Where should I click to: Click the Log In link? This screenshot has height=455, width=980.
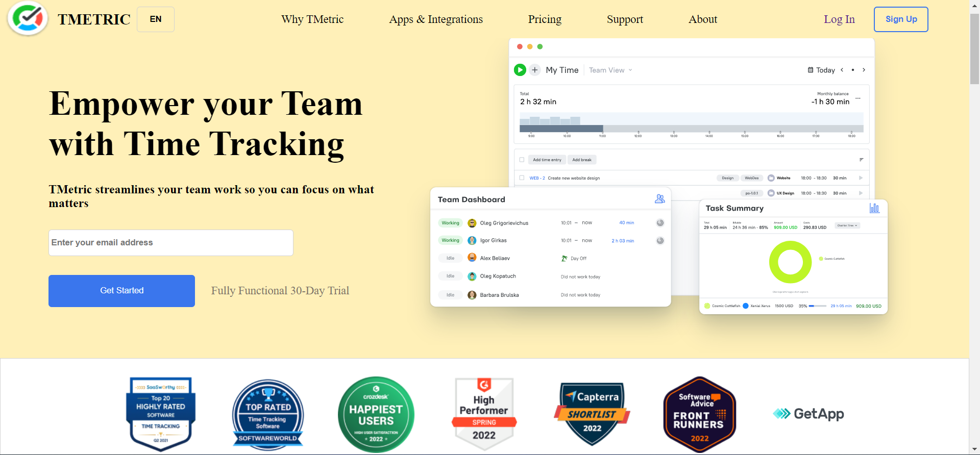point(839,19)
